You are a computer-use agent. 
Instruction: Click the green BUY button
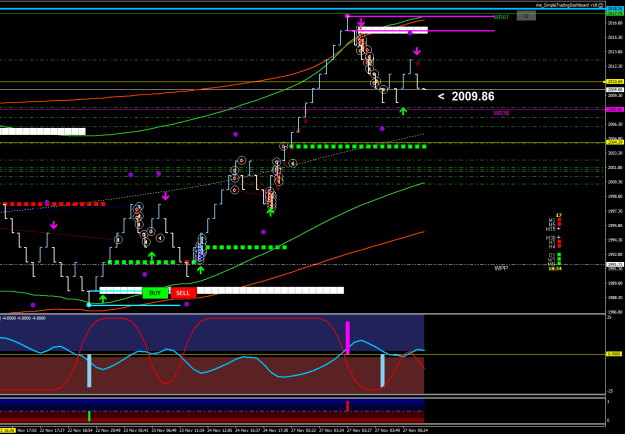point(155,293)
